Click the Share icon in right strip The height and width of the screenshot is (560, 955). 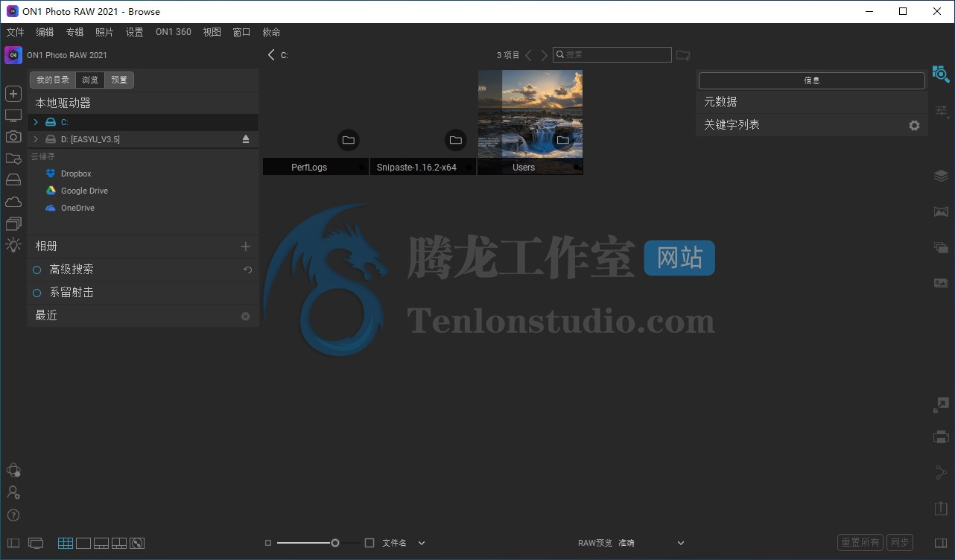[x=941, y=473]
